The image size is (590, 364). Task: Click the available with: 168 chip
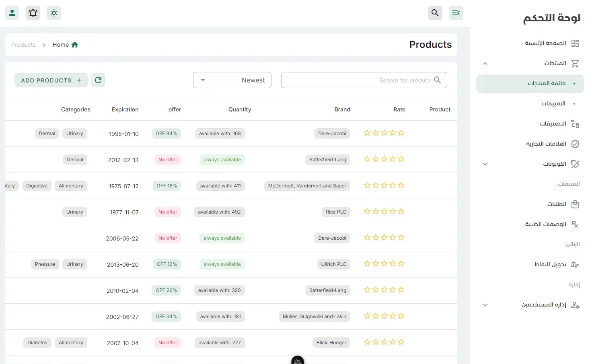[220, 134]
